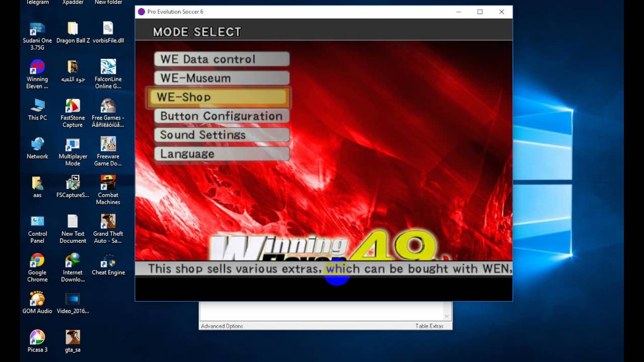Select the WE Data control menu option
644x362 pixels.
(222, 59)
